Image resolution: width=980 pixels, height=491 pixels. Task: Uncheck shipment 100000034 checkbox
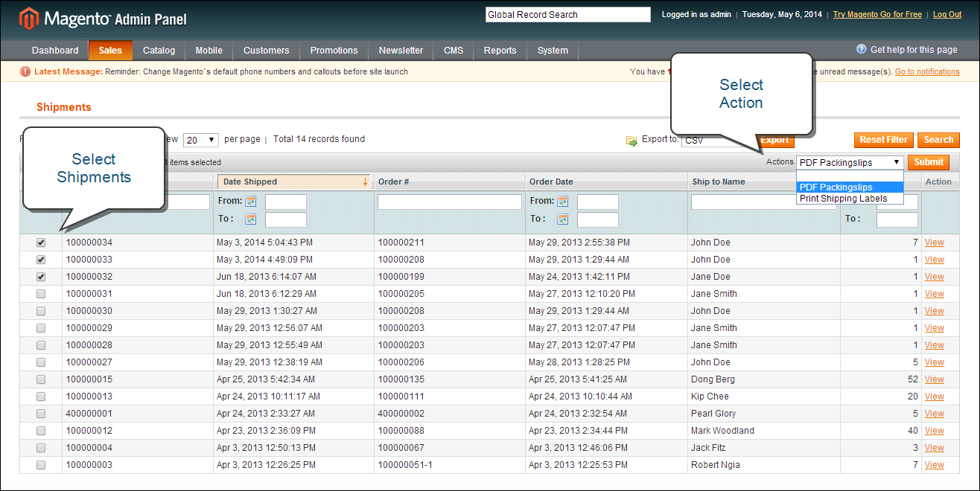[41, 243]
